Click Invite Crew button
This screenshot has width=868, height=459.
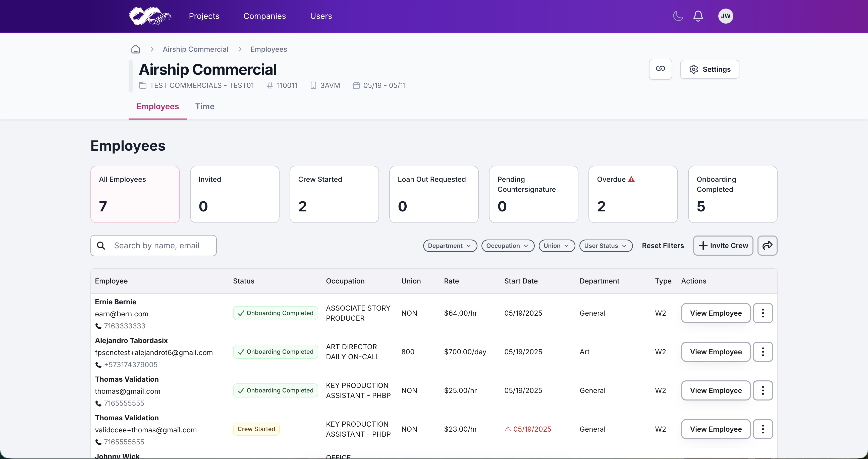pyautogui.click(x=723, y=246)
